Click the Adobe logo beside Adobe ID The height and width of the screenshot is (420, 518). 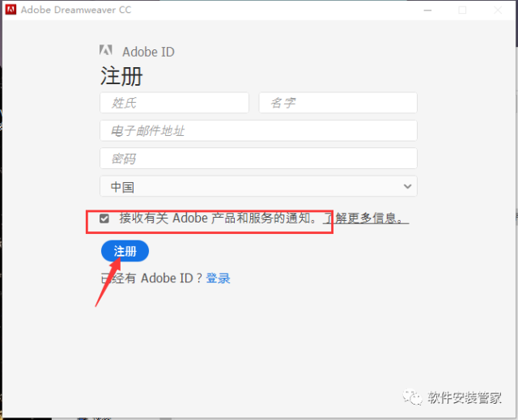106,52
